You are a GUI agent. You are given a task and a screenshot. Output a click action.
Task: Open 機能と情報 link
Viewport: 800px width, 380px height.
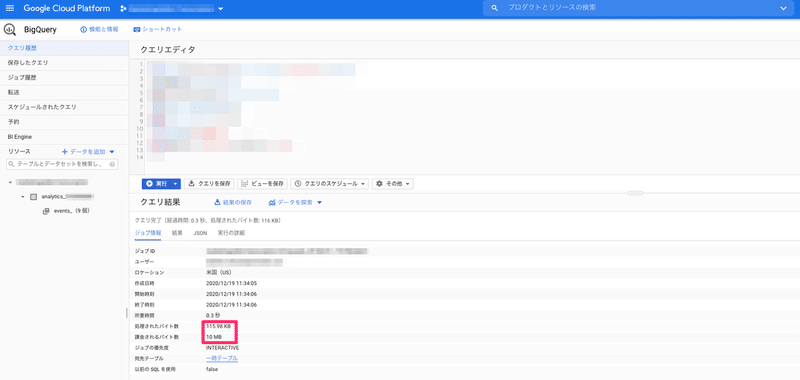coord(99,30)
